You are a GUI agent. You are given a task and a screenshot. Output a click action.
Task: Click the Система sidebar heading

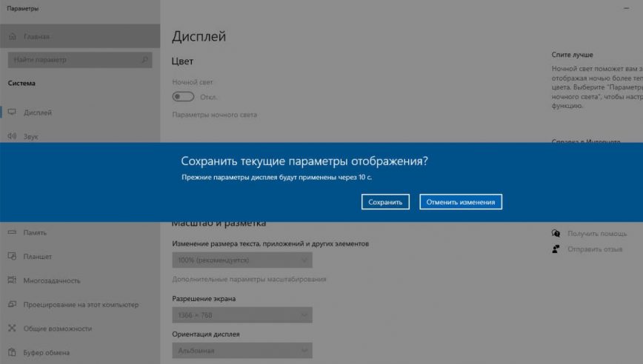21,83
